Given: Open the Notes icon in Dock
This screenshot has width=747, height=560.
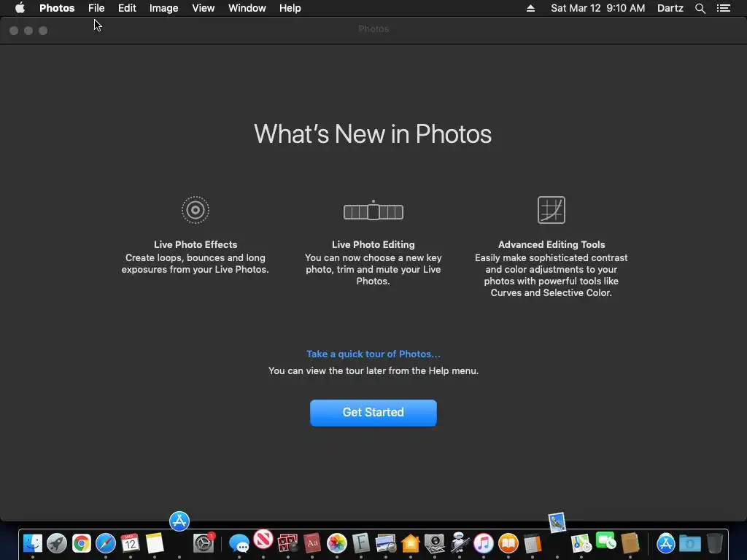Looking at the screenshot, I should coord(155,542).
